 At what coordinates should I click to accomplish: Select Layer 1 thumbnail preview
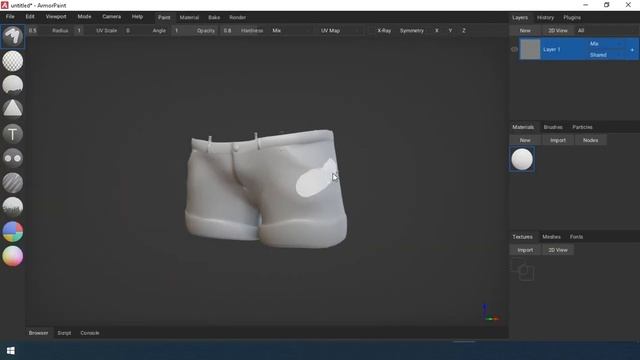[530, 49]
